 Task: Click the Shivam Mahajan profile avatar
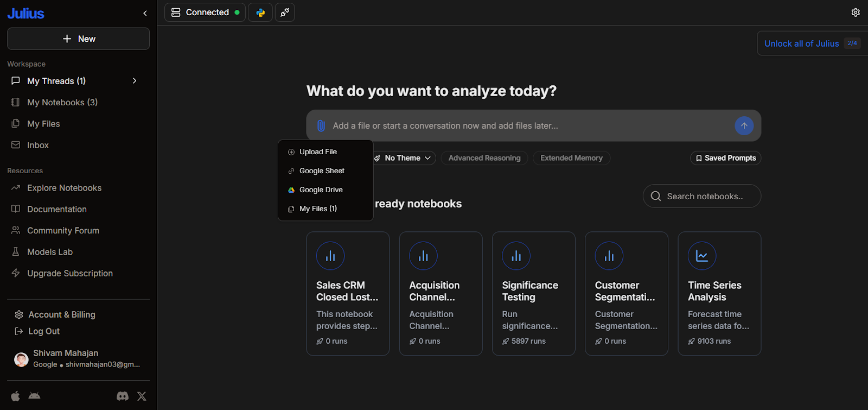[21, 359]
